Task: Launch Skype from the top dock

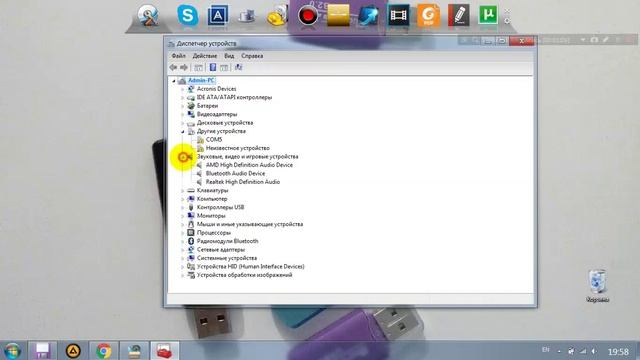Action: pos(187,16)
